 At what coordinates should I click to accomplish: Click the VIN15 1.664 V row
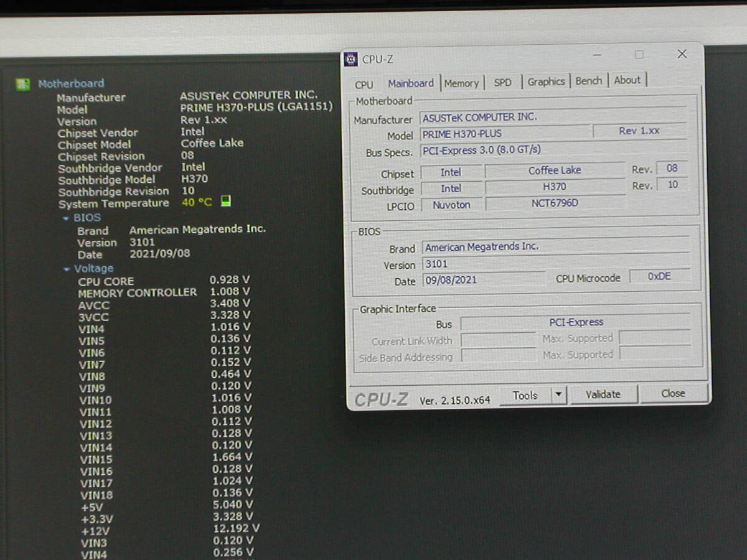tap(166, 458)
